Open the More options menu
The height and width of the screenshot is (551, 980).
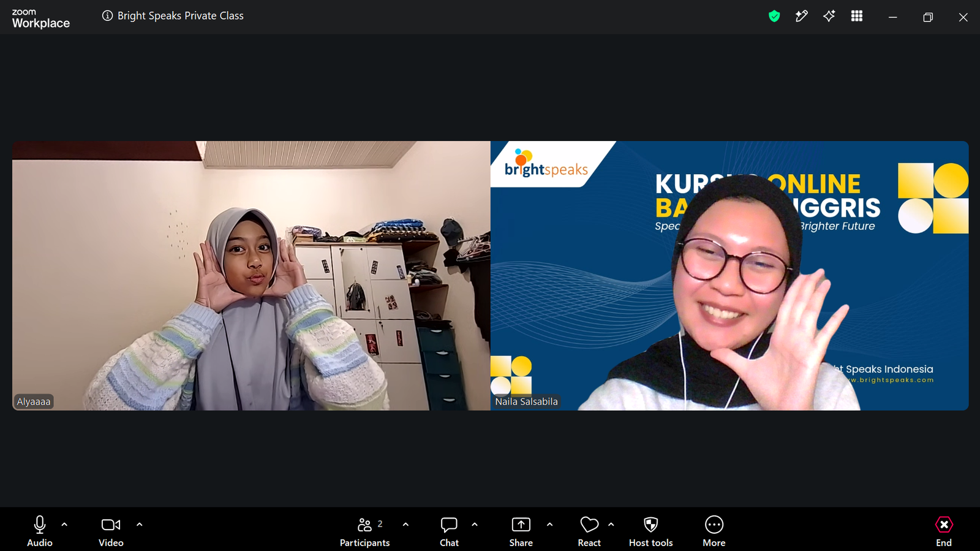(714, 531)
